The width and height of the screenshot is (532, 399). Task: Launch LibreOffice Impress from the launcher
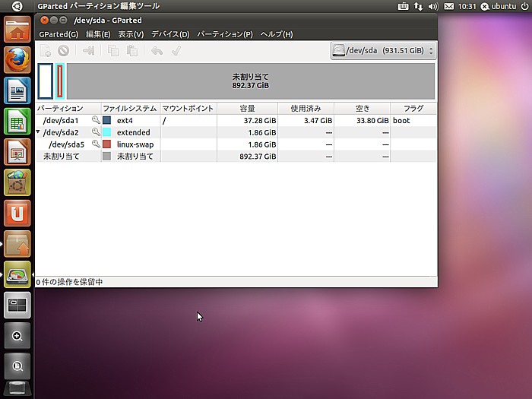pos(17,152)
